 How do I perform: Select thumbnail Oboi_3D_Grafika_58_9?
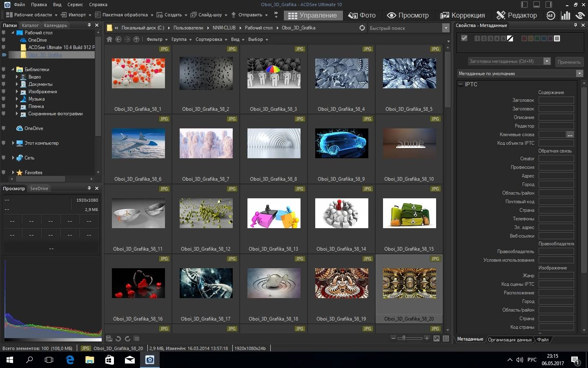(341, 150)
